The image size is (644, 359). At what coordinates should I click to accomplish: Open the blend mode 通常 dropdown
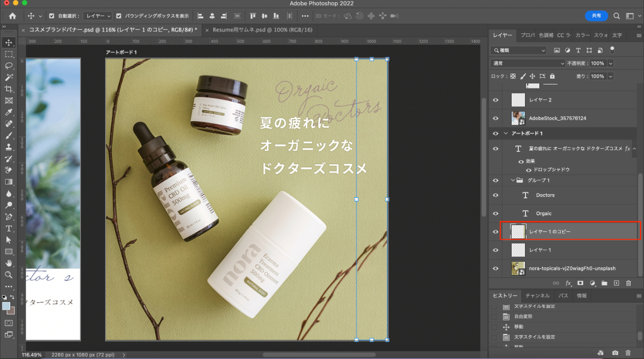528,63
